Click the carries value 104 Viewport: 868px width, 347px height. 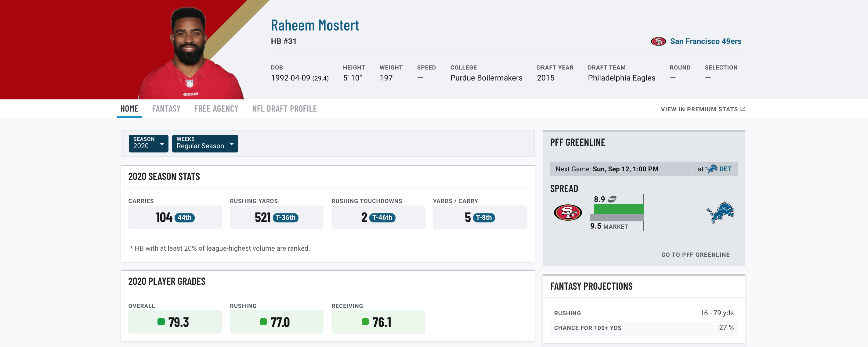[x=164, y=217]
